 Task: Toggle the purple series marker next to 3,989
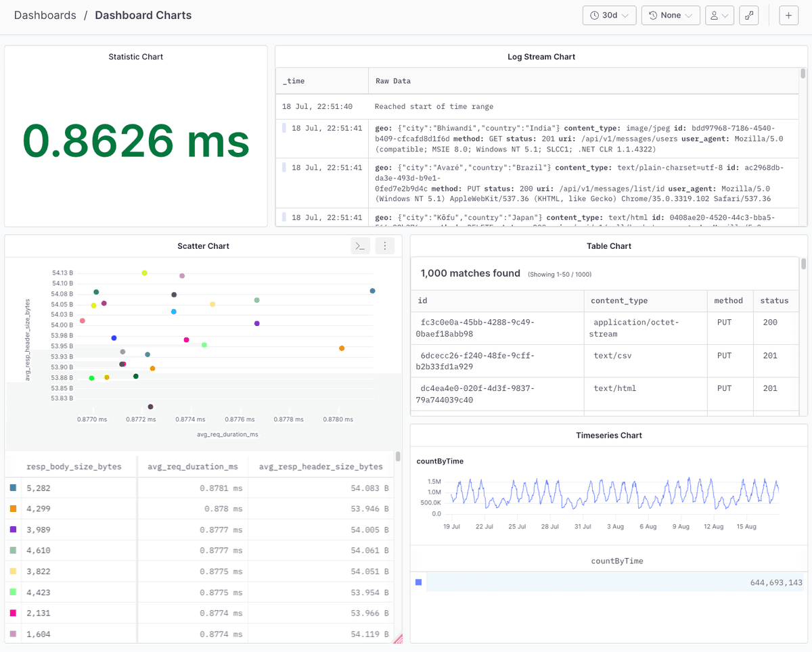coord(12,529)
